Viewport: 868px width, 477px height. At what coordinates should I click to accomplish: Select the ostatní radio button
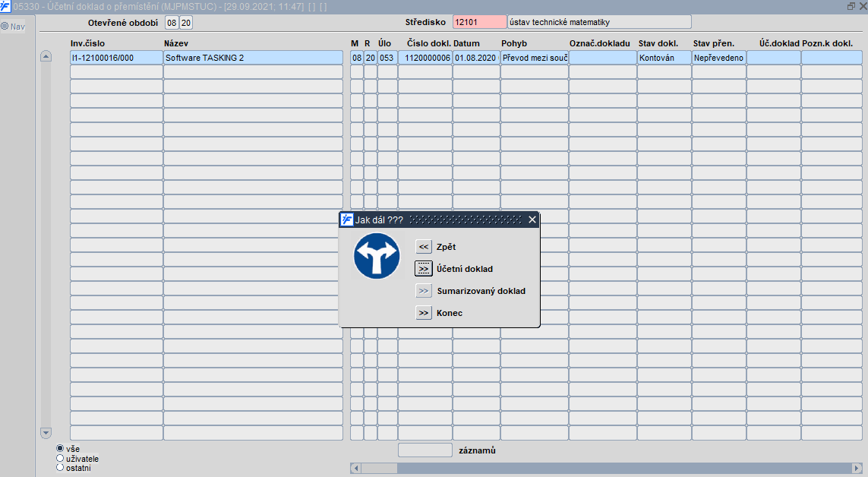[x=60, y=468]
